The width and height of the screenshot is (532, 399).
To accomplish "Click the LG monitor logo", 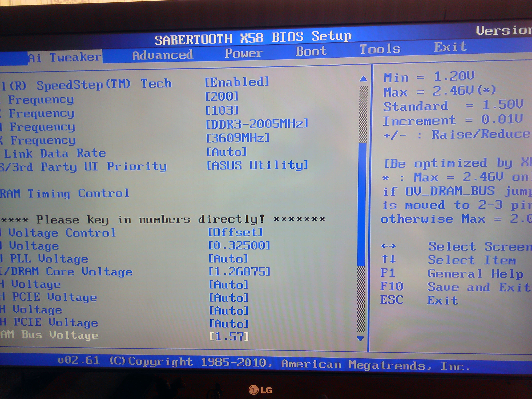I will (260, 389).
